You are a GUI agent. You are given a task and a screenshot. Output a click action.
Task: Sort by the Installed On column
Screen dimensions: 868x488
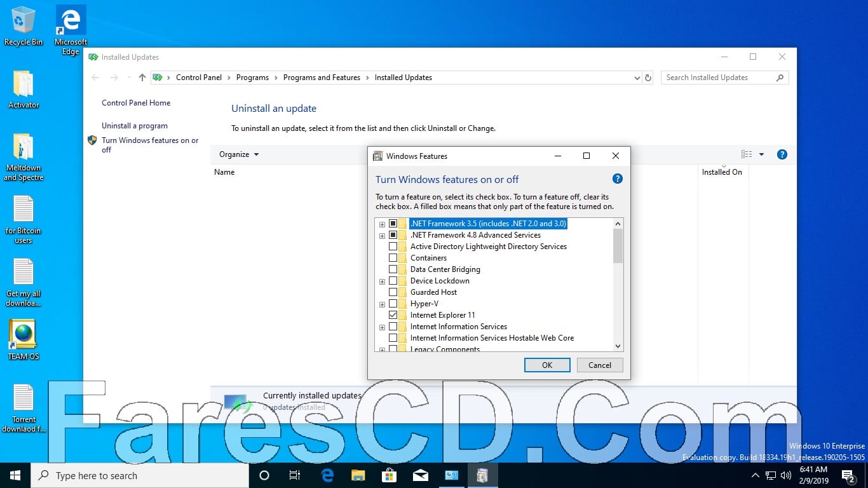tap(722, 172)
